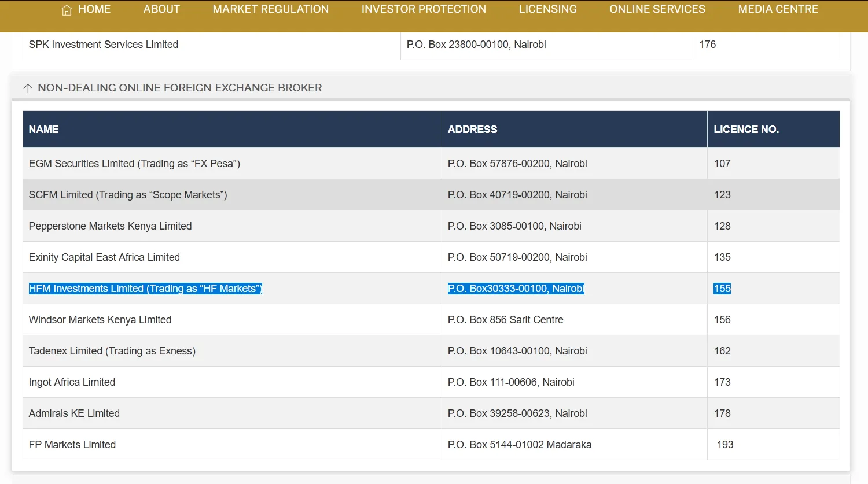Select Admirals KE Limited name
Viewport: 868px width, 484px height.
tap(75, 413)
